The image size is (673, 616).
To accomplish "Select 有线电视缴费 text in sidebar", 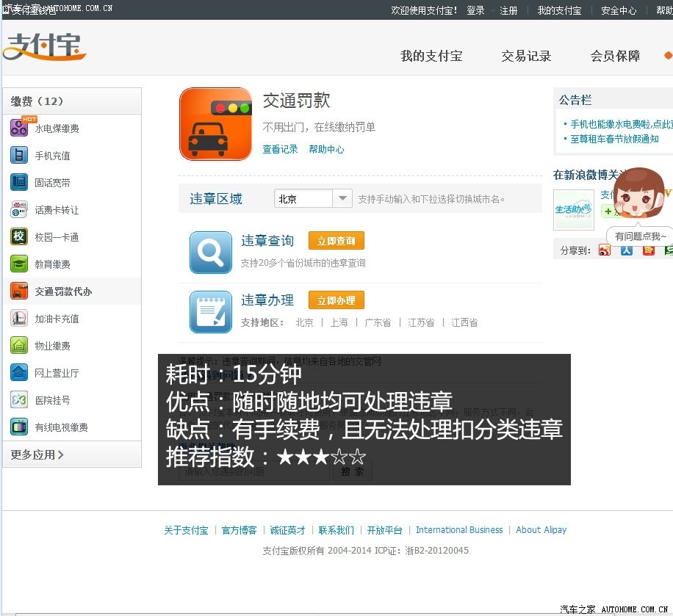I will click(62, 427).
